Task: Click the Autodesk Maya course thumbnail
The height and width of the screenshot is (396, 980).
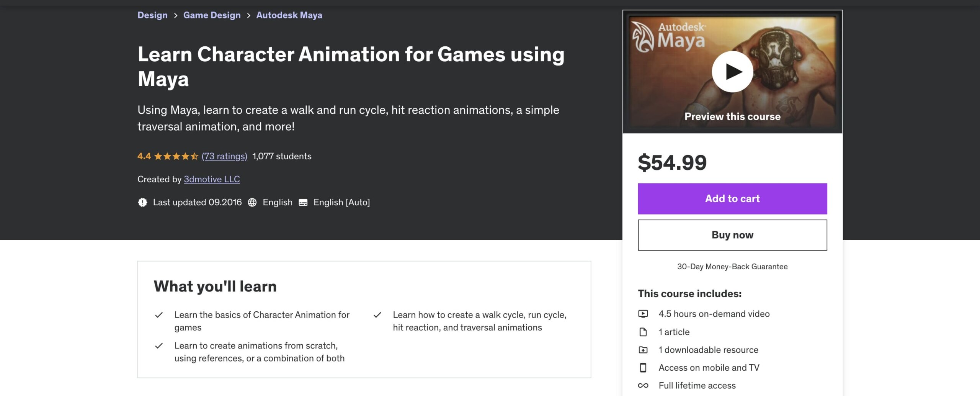Action: click(x=732, y=72)
